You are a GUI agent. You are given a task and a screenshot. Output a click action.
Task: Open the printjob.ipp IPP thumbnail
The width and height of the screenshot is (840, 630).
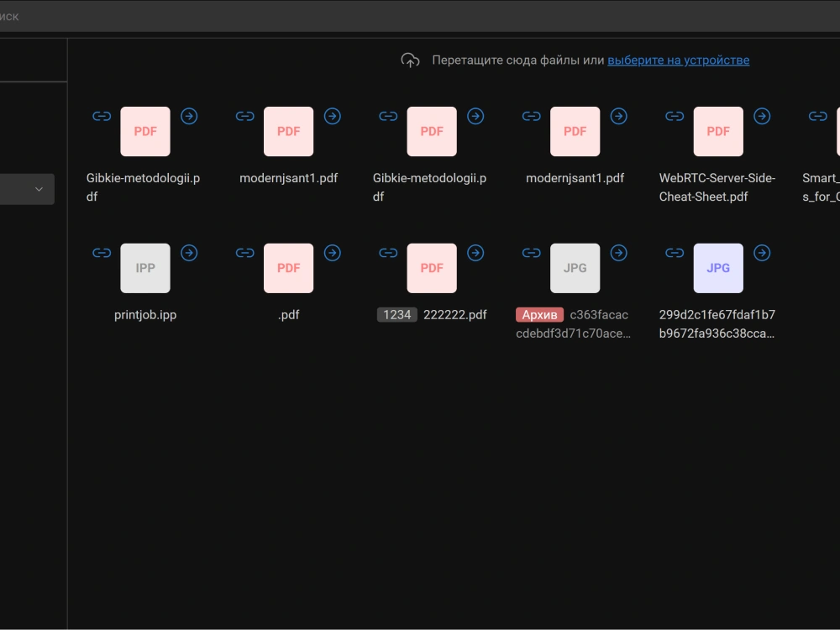coord(145,268)
